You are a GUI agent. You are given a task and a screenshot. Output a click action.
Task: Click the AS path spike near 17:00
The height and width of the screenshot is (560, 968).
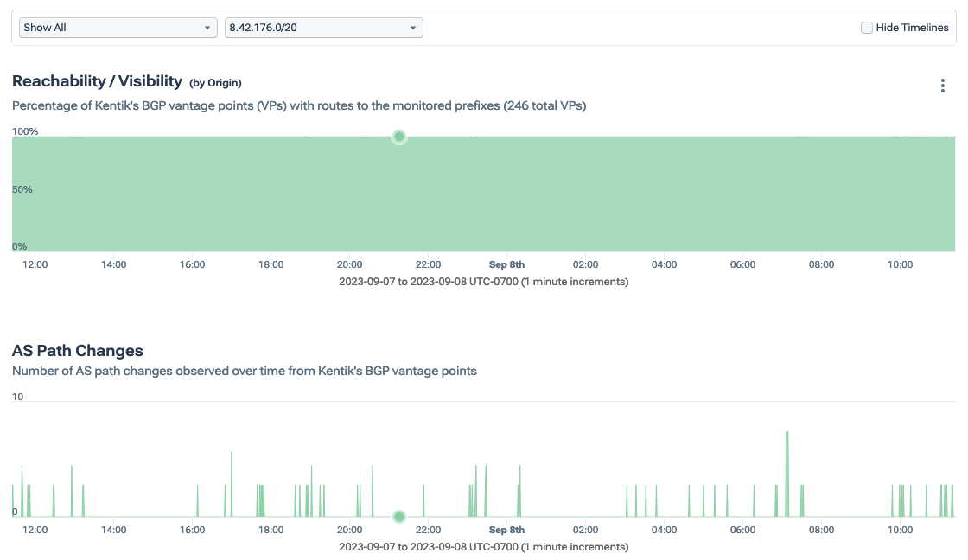pos(232,484)
